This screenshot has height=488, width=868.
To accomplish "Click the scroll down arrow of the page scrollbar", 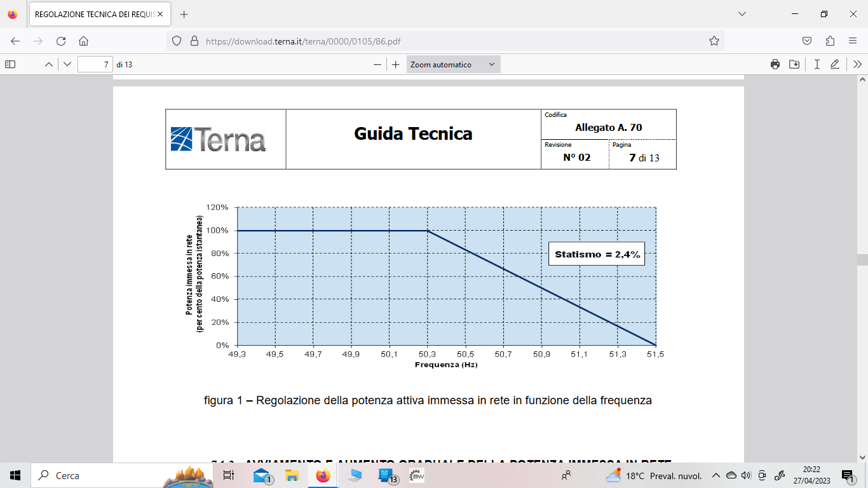I will (862, 457).
